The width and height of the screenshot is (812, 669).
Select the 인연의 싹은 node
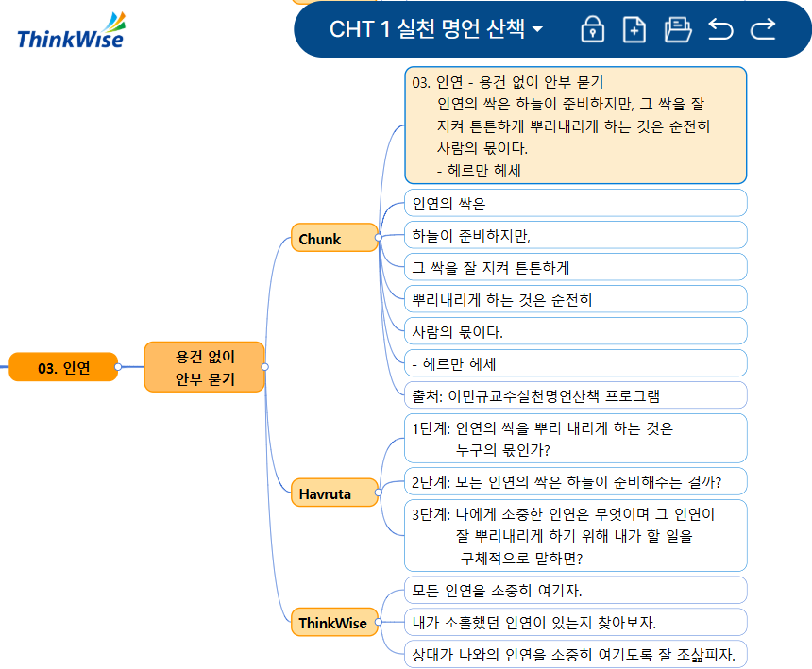(x=576, y=202)
